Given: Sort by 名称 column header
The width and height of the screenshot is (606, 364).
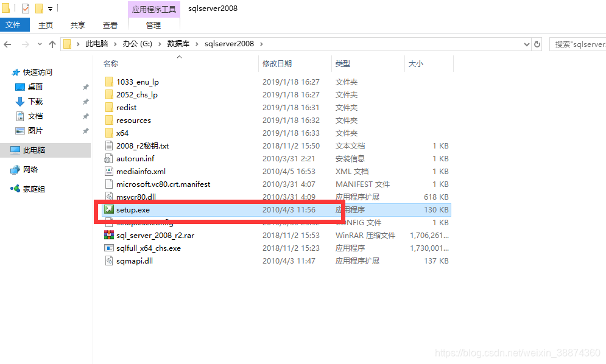Looking at the screenshot, I should [x=110, y=64].
